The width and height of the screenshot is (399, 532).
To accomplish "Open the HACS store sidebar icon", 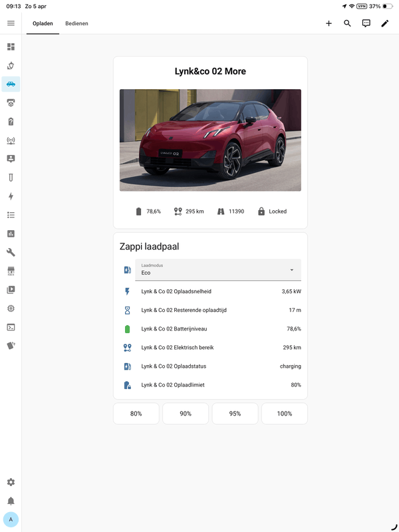I will click(x=11, y=271).
